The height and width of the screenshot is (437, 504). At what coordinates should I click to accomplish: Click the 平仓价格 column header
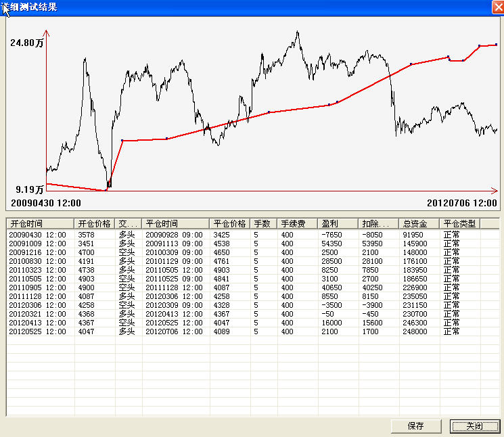point(229,223)
